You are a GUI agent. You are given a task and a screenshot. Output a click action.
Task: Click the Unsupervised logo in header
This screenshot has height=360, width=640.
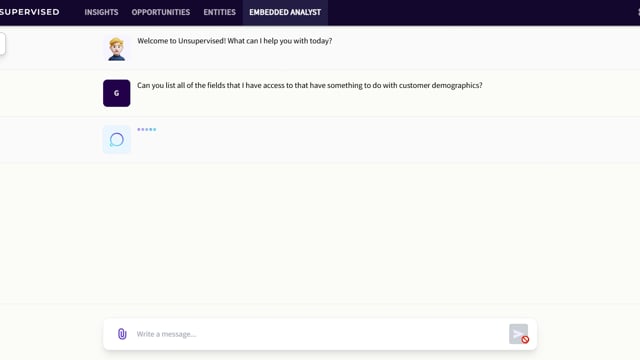(x=29, y=12)
